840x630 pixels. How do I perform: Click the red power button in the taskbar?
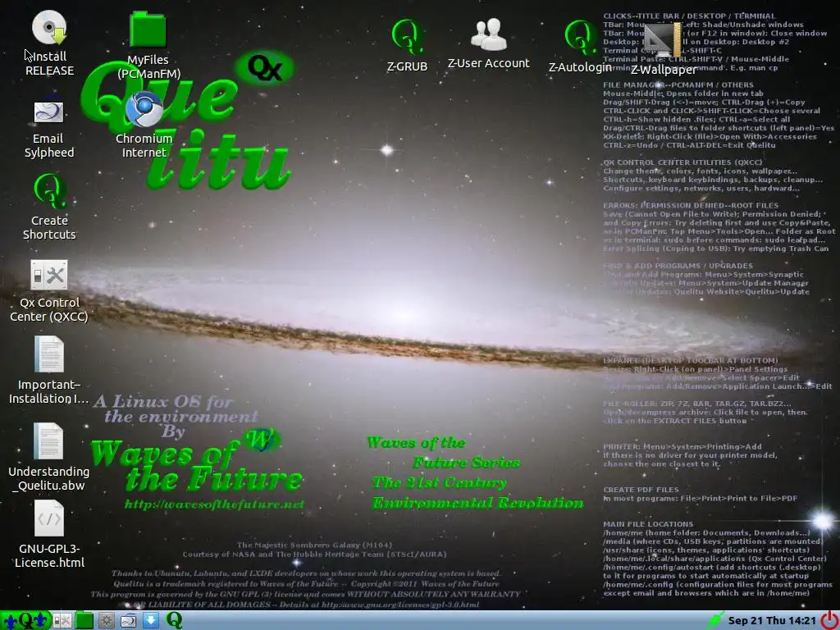coord(829,620)
